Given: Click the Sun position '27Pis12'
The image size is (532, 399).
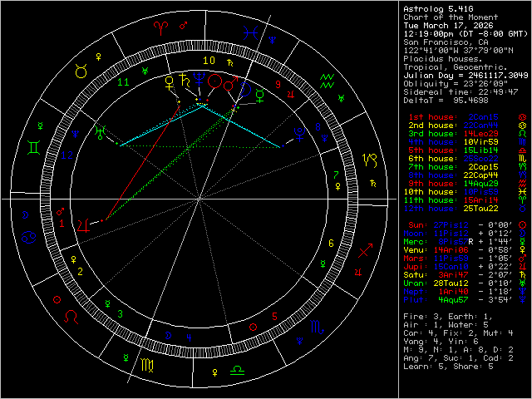Looking at the screenshot, I should (x=451, y=225).
